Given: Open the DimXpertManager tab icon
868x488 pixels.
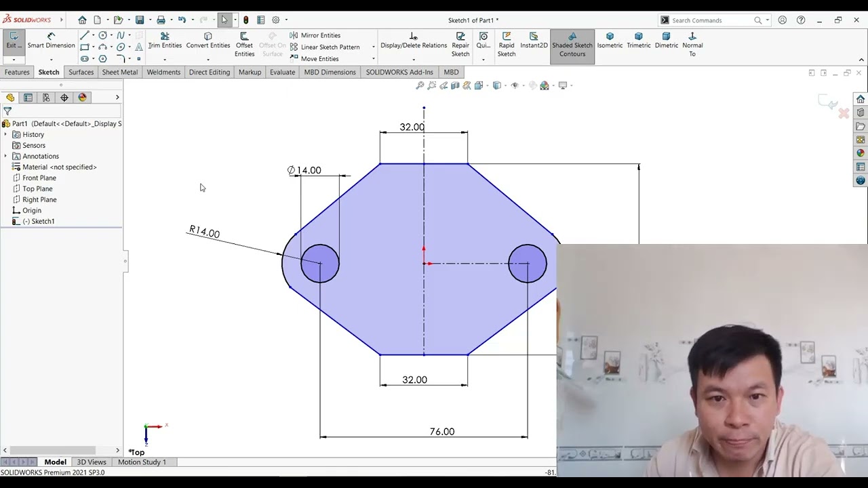Looking at the screenshot, I should click(x=64, y=98).
